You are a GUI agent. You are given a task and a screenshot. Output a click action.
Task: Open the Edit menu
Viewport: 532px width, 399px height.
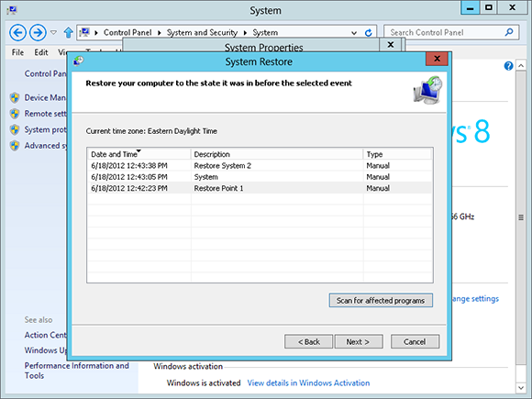click(41, 52)
